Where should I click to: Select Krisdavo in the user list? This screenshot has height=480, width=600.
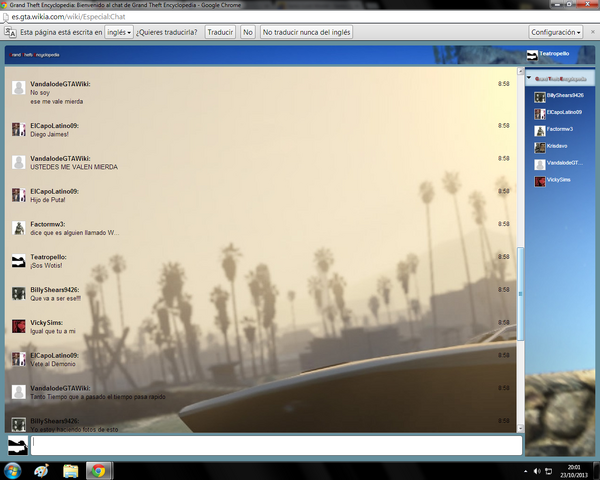[559, 146]
